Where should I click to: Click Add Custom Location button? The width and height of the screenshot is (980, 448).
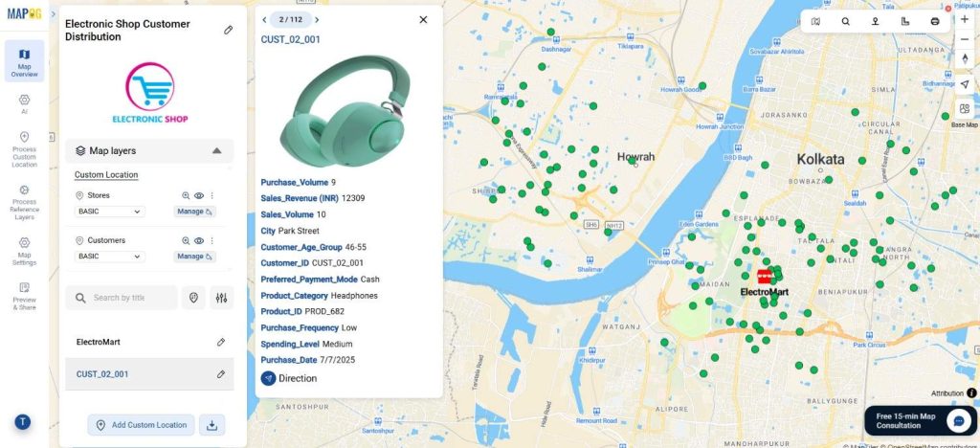[x=142, y=425]
